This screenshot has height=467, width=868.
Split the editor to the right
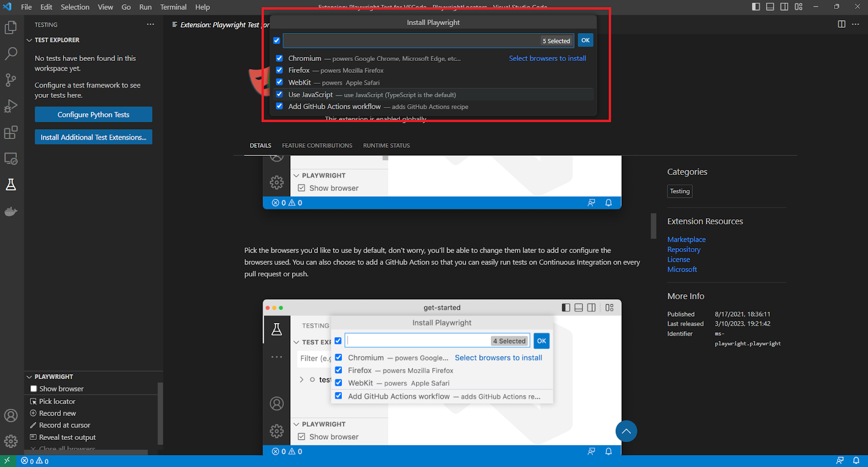pyautogui.click(x=841, y=24)
